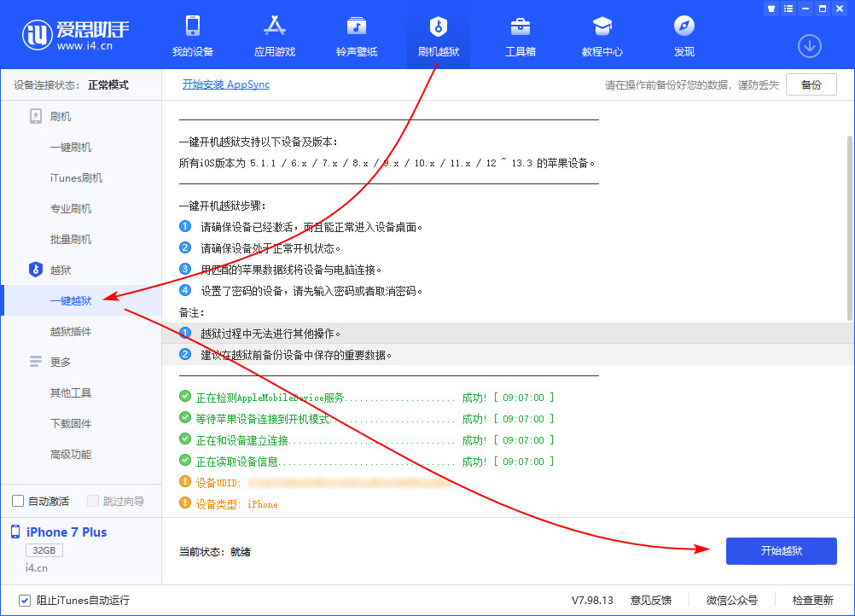Screen dimensions: 855x616
Task: Open the download manager arrow icon
Action: tap(810, 46)
